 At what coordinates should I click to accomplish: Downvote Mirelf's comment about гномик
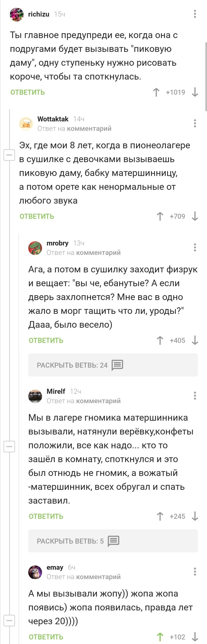pos(195,516)
